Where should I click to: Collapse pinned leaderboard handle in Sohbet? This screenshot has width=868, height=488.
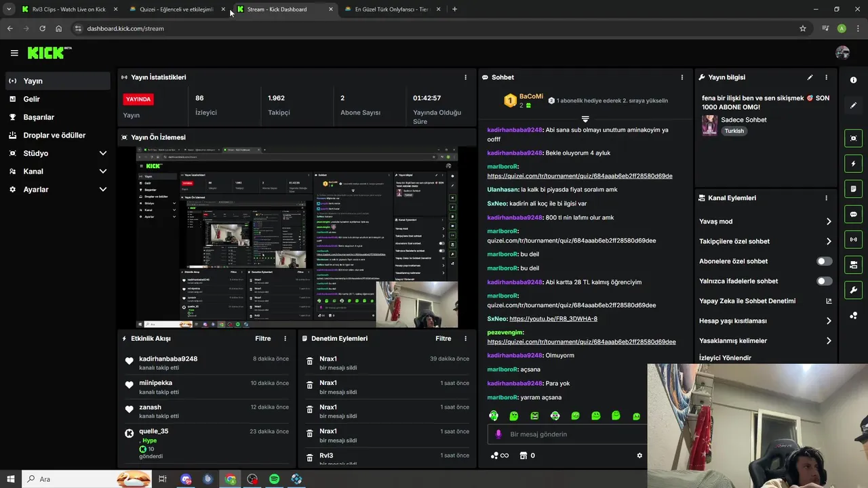click(x=585, y=119)
